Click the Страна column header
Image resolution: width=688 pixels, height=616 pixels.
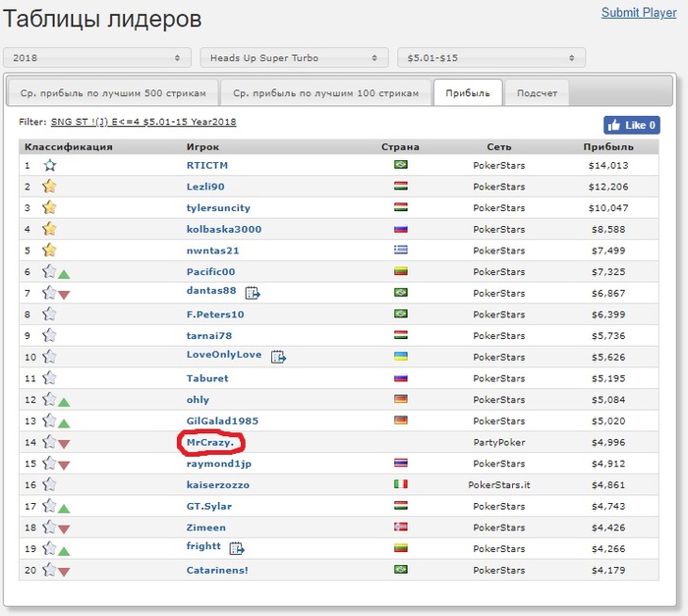coord(400,147)
